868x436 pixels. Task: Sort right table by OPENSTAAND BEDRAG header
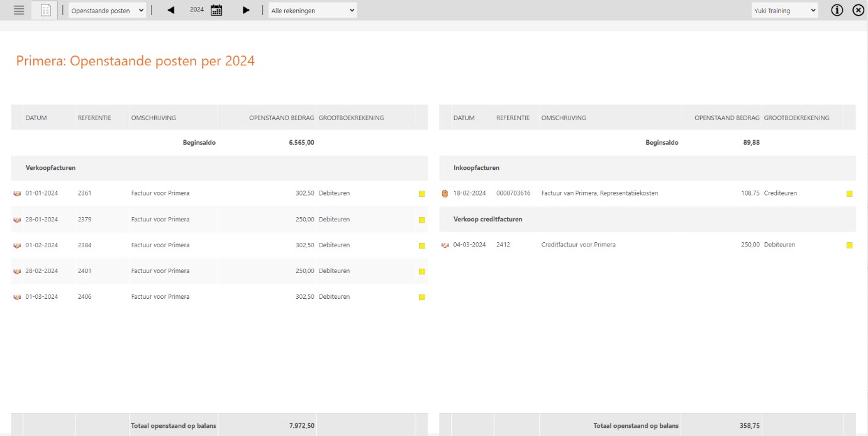(x=726, y=118)
